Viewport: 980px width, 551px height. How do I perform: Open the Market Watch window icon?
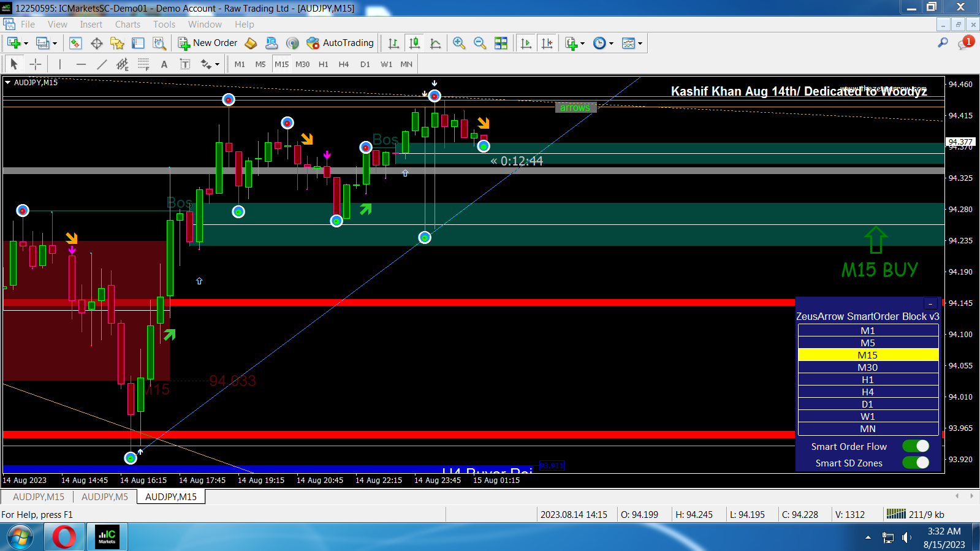point(75,43)
